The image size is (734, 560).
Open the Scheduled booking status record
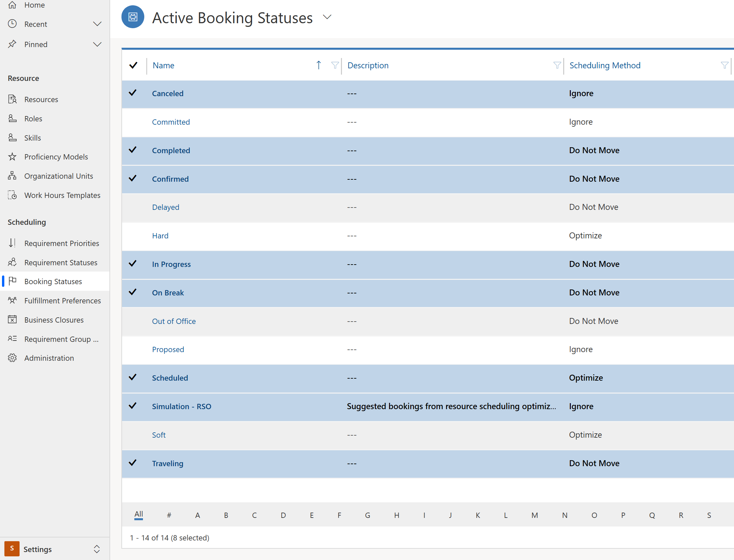[169, 378]
